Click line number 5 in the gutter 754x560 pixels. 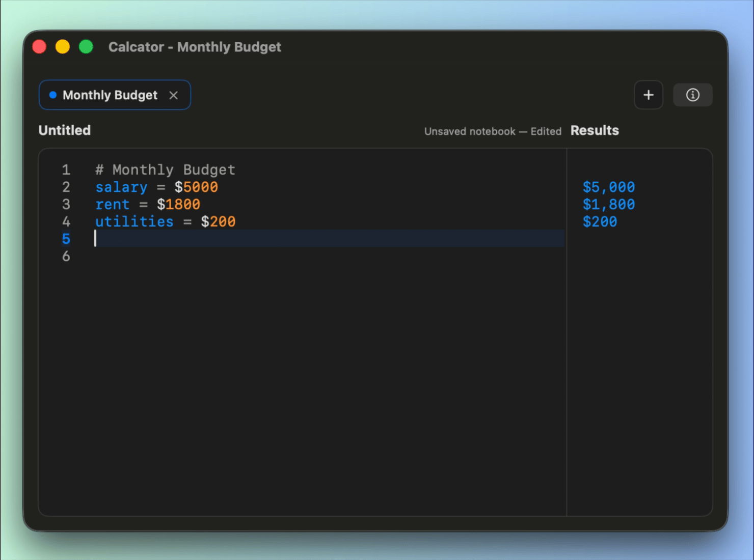(x=66, y=239)
